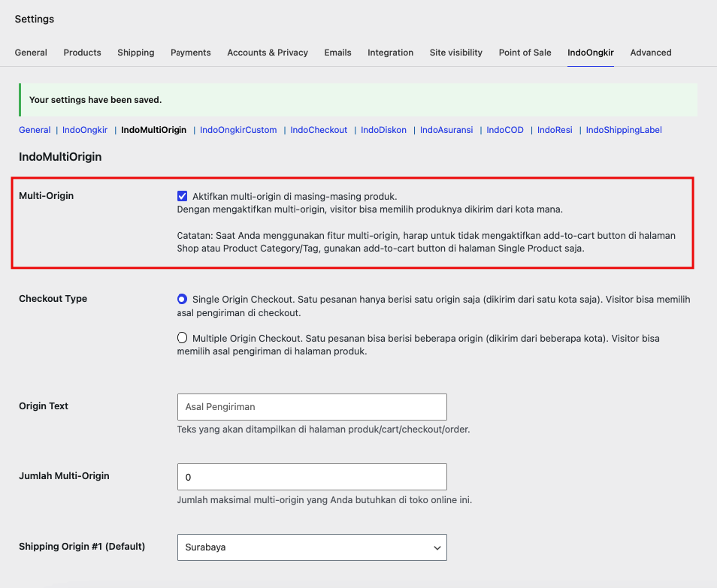717x588 pixels.
Task: Click the 'Shipping Origin #1 (Default)' label
Action: coord(82,547)
